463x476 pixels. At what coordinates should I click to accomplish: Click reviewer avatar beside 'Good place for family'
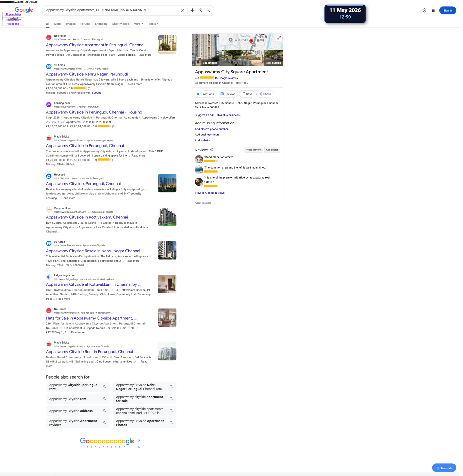(x=199, y=159)
